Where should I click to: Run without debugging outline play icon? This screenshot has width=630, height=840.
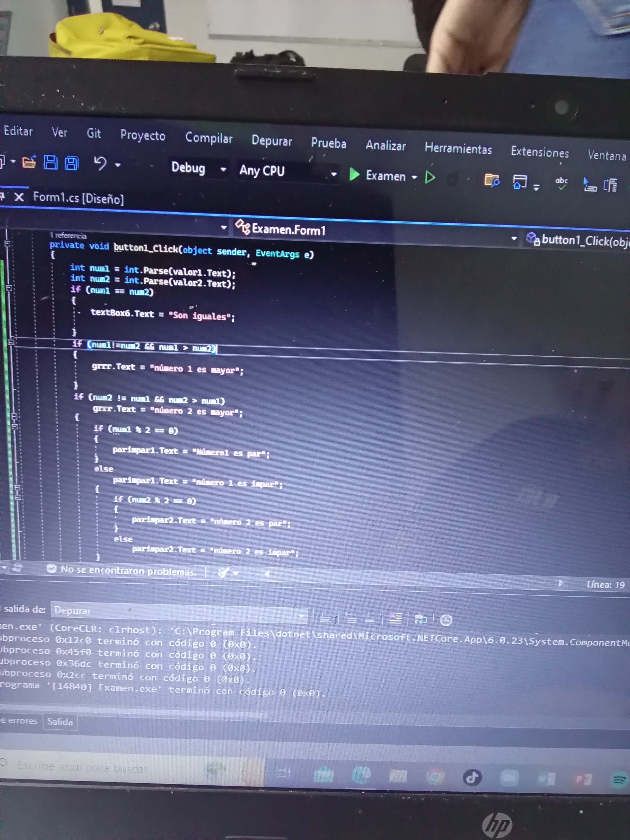click(x=430, y=177)
